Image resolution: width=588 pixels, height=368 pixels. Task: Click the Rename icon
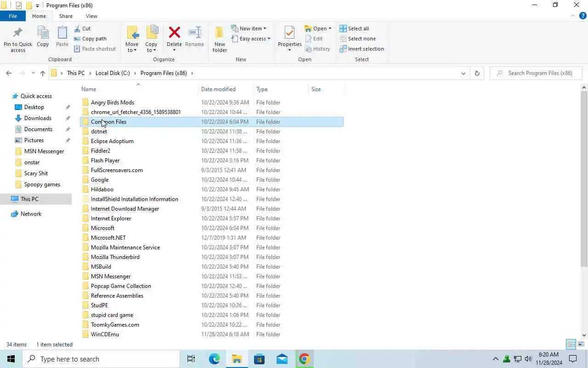(x=195, y=33)
